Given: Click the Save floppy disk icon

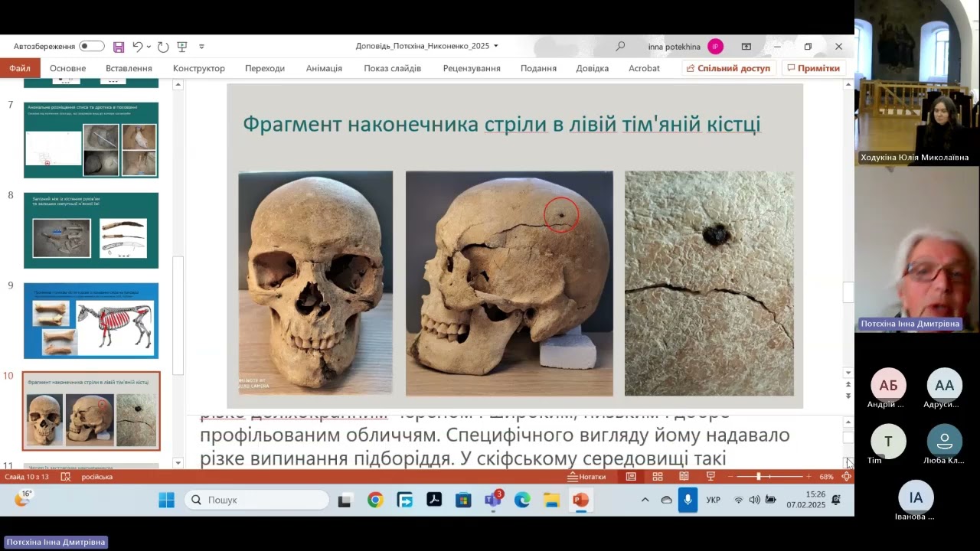Looking at the screenshot, I should pyautogui.click(x=119, y=47).
